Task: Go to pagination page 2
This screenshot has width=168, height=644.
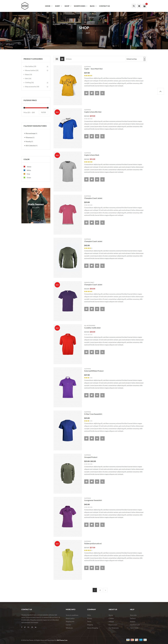Action: click(x=100, y=590)
